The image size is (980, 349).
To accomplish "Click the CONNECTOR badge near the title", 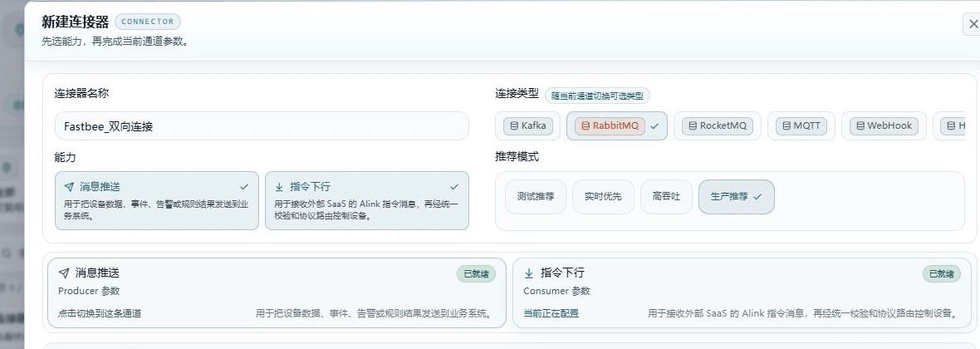I will tap(148, 22).
